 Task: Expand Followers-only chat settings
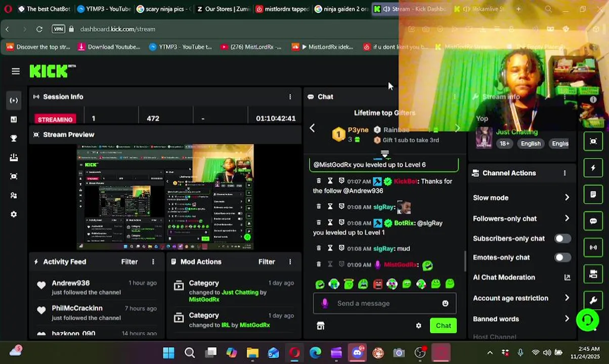567,218
